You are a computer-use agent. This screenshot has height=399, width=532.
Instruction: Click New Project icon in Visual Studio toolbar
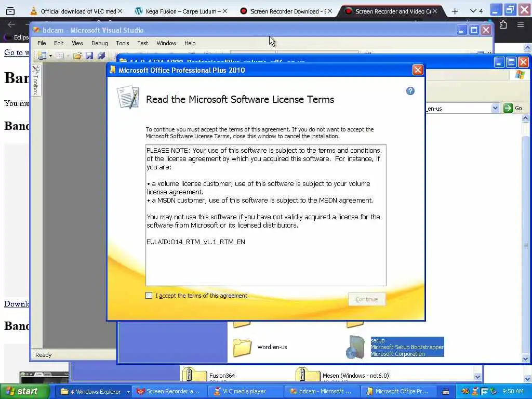(x=42, y=56)
